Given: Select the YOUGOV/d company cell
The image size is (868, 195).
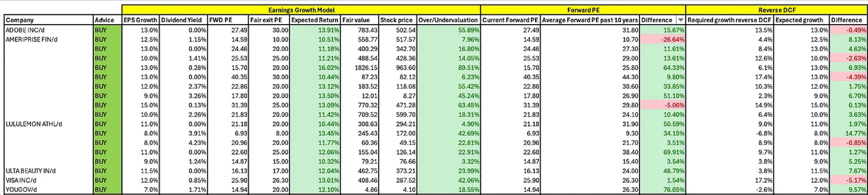Looking at the screenshot, I should click(48, 190).
